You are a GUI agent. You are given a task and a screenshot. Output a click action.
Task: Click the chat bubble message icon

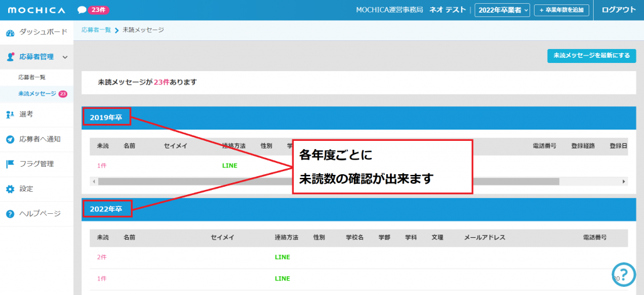[x=82, y=10]
